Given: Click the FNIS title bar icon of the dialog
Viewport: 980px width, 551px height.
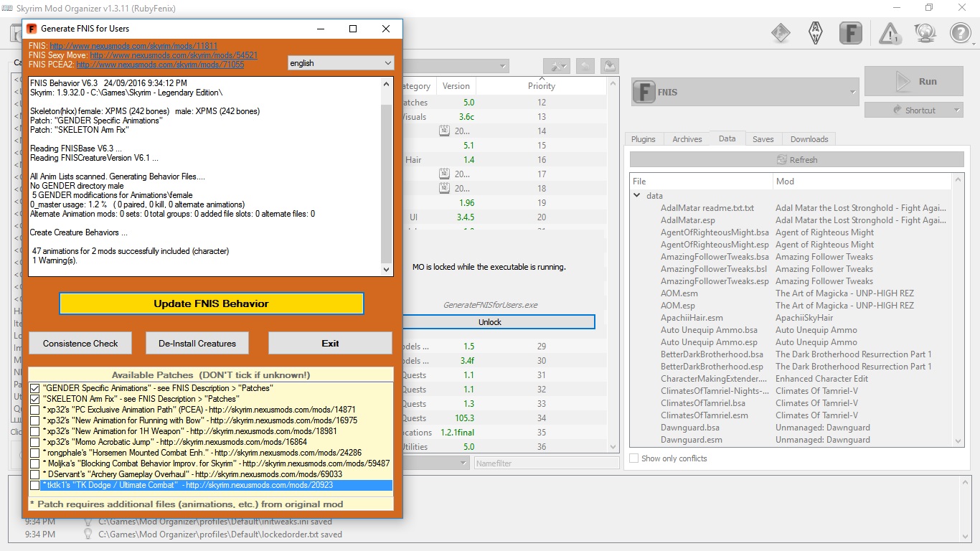Looking at the screenshot, I should click(x=32, y=29).
